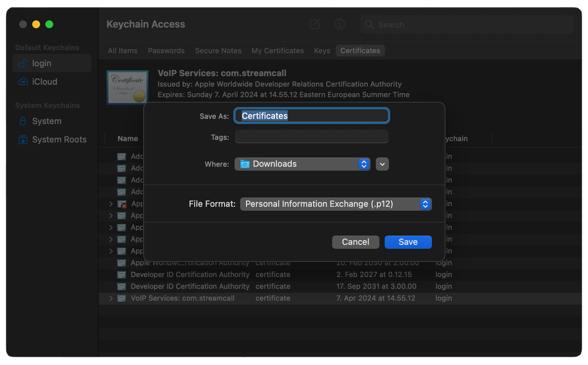Click the System lock icon

click(x=23, y=121)
